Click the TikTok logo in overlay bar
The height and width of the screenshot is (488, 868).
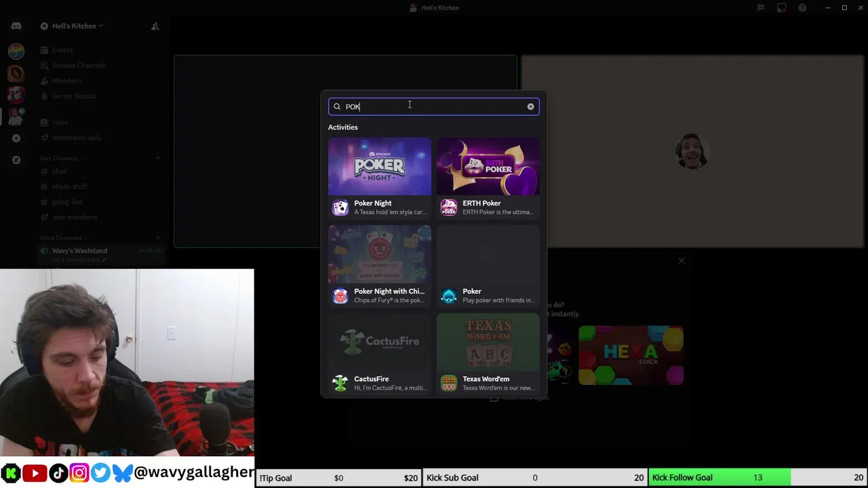[x=58, y=473]
